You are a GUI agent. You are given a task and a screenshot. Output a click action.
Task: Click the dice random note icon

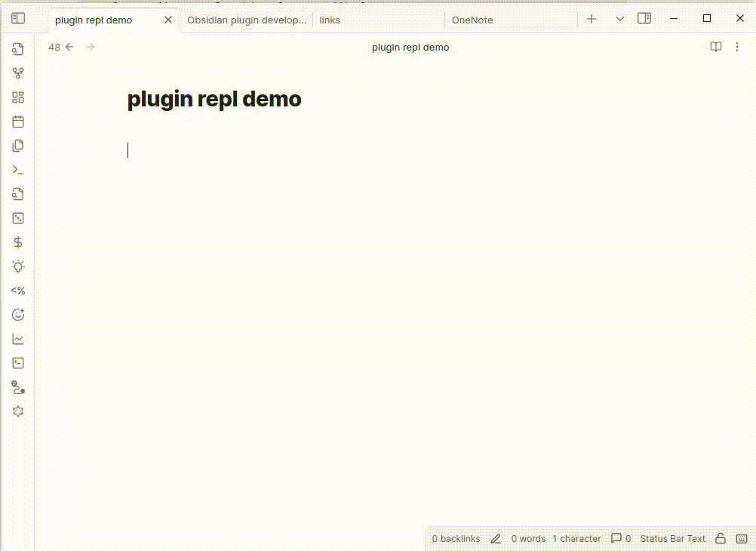(x=18, y=218)
